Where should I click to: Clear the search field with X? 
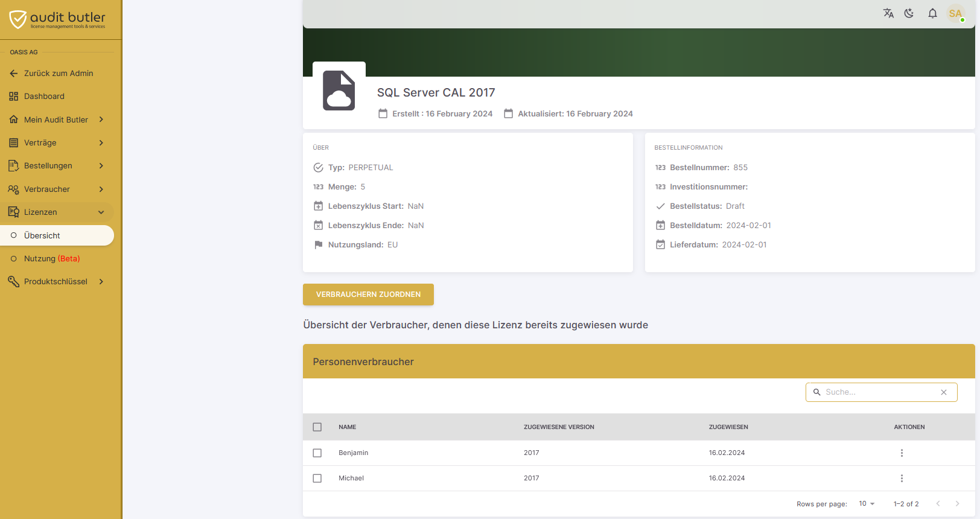click(x=944, y=392)
